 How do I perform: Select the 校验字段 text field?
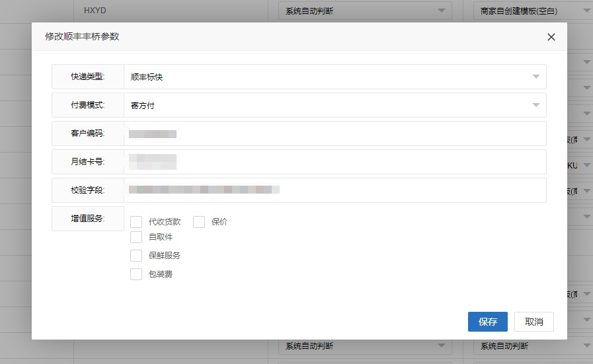coord(335,190)
